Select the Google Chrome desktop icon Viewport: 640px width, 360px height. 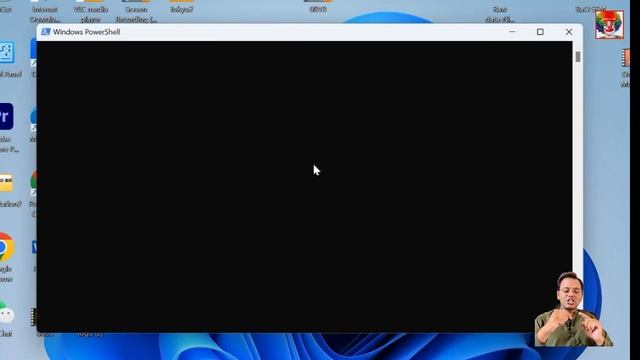[x=6, y=247]
